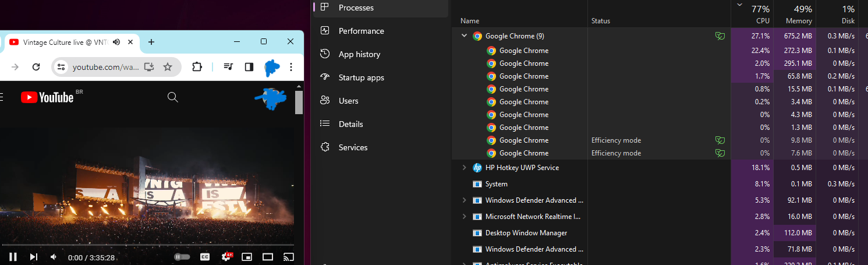
Task: Click Efficiency mode leaf on 7.6 MB row
Action: [x=720, y=153]
